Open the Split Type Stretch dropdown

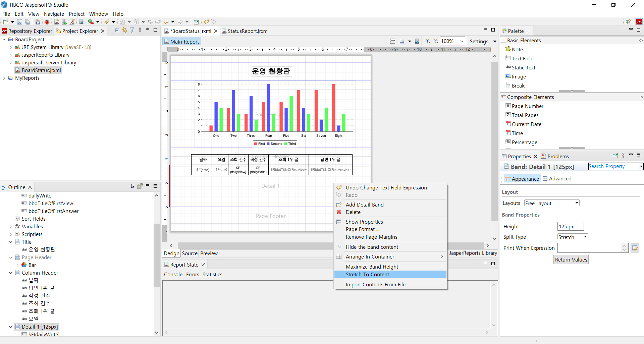tap(573, 237)
